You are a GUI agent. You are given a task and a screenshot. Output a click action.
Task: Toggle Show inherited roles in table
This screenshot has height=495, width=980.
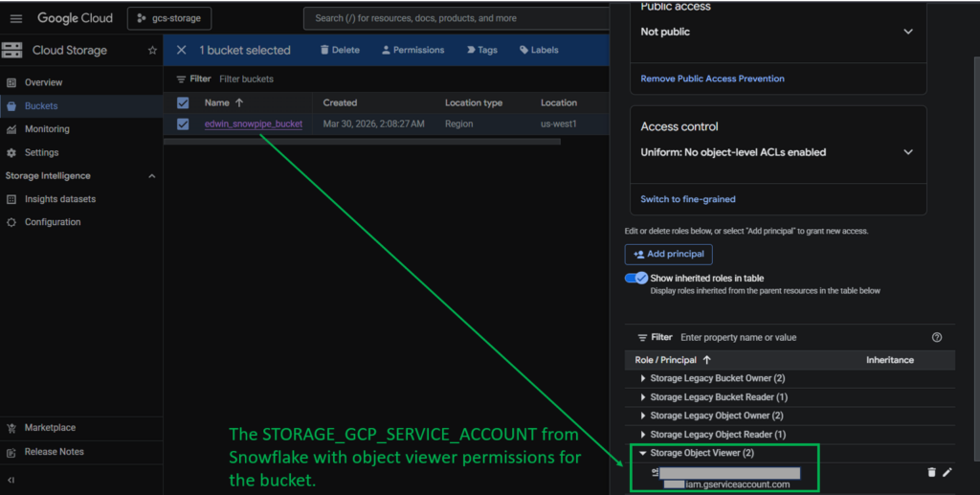point(636,278)
